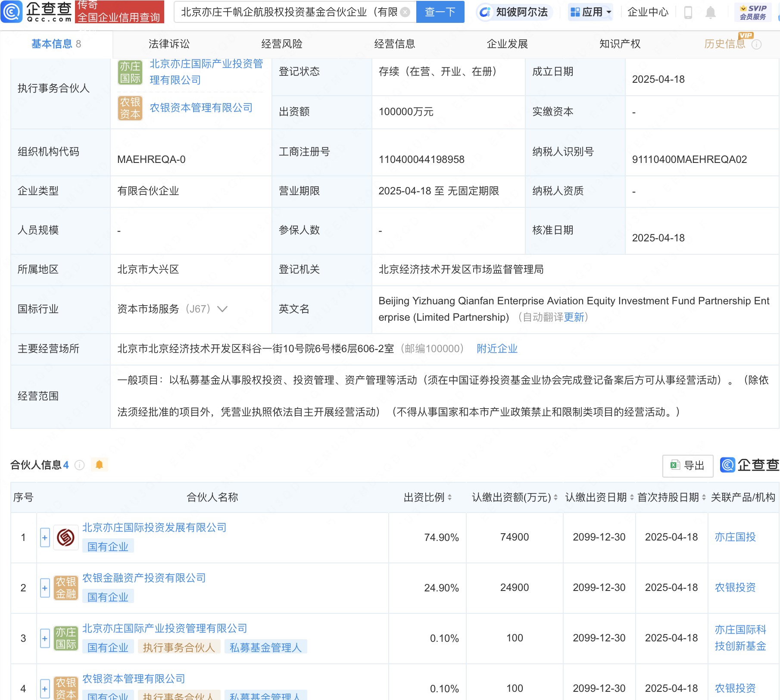Image resolution: width=780 pixels, height=700 pixels.
Task: Click 亦庄国际 logo in row 3
Action: coord(66,638)
